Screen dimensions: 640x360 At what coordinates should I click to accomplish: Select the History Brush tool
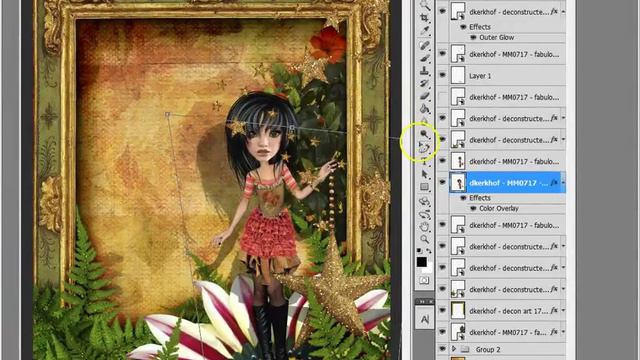[x=424, y=83]
